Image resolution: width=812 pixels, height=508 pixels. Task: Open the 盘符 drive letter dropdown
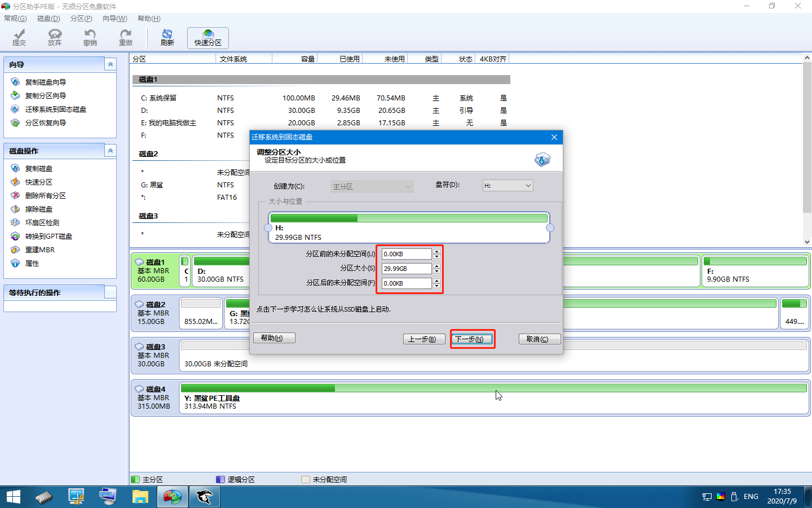tap(507, 186)
